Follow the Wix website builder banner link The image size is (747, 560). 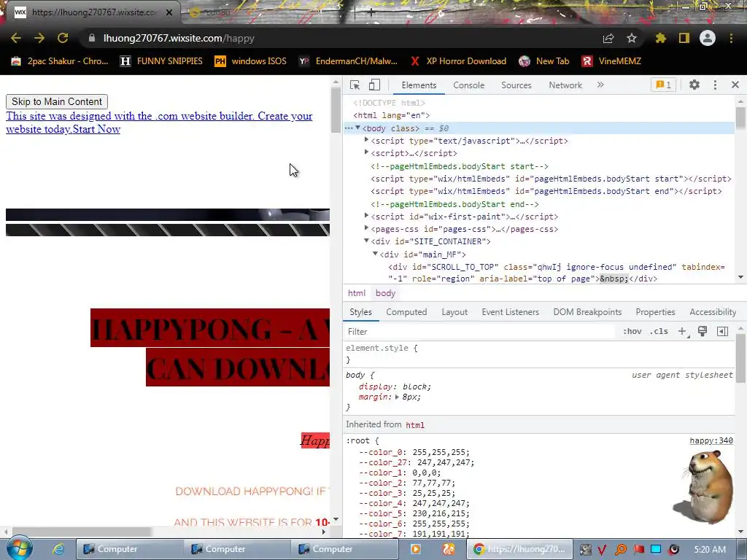tap(158, 122)
